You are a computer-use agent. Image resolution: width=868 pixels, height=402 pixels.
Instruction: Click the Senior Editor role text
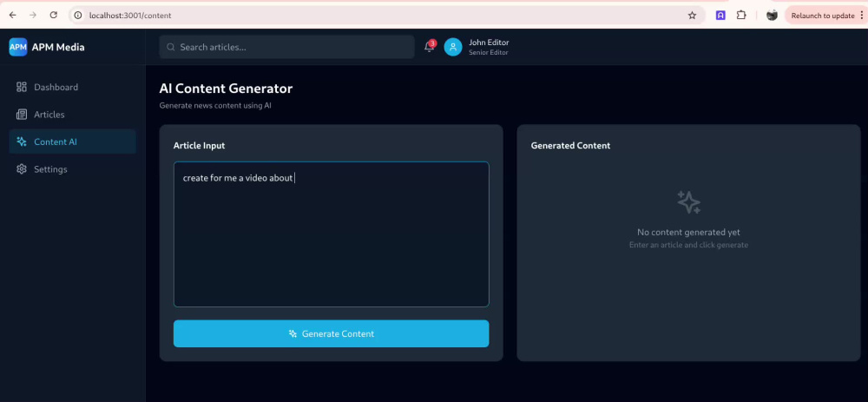point(488,53)
